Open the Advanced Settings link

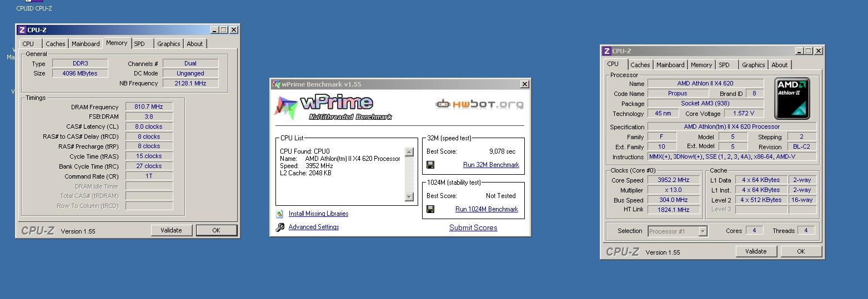(314, 227)
